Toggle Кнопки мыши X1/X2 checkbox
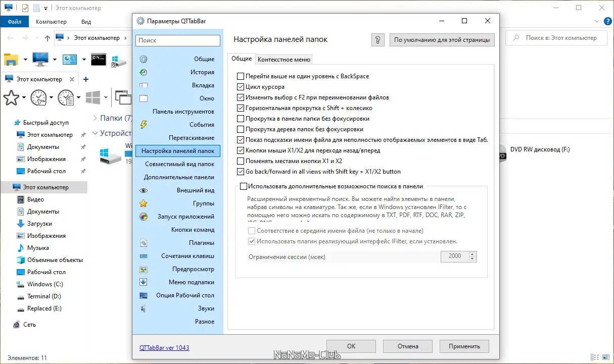Viewport: 614px width, 364px height. [241, 150]
